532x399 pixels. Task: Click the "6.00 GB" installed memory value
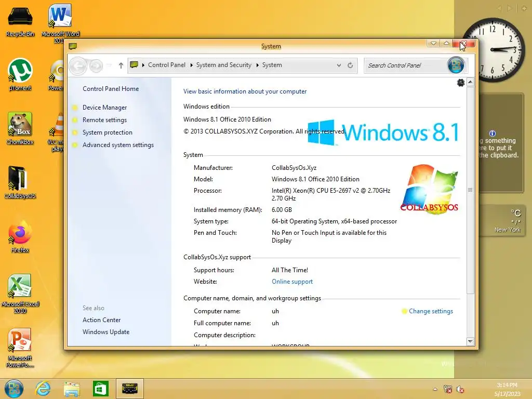282,210
